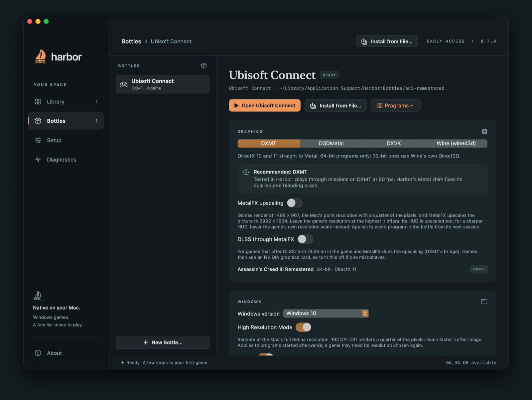532x400 pixels.
Task: Click the Recommended badge check icon
Action: click(x=246, y=172)
